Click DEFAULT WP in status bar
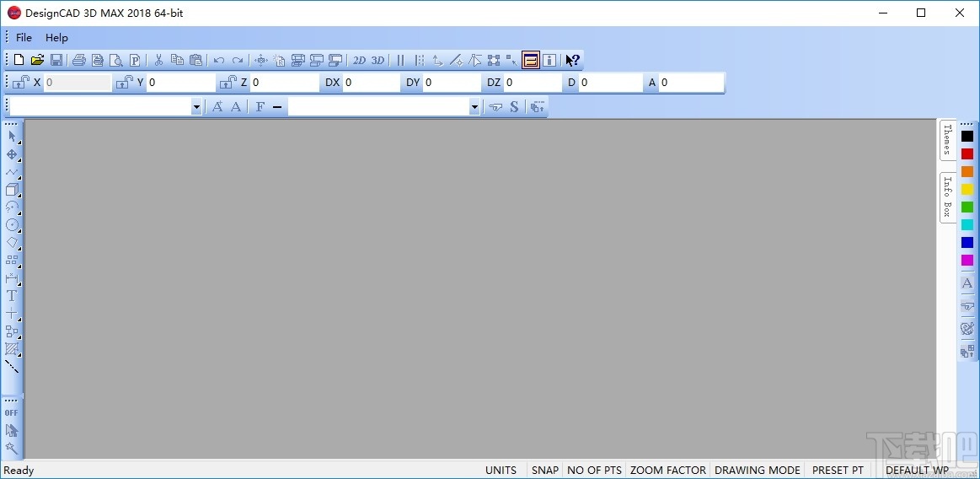 917,471
